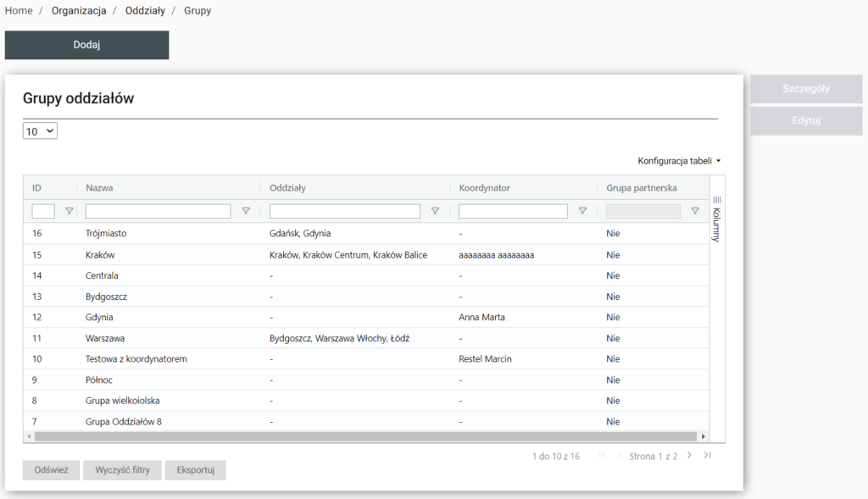Image resolution: width=868 pixels, height=499 pixels.
Task: Open the Kolumny side panel
Action: 716,219
